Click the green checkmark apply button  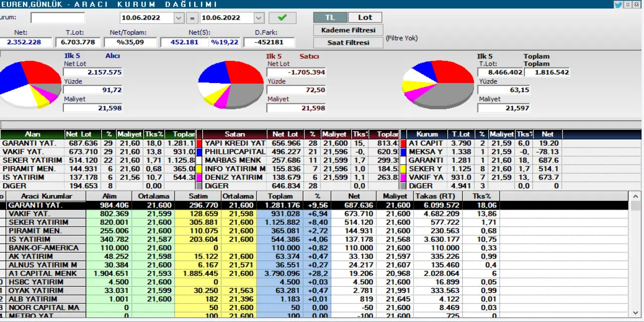pyautogui.click(x=282, y=18)
